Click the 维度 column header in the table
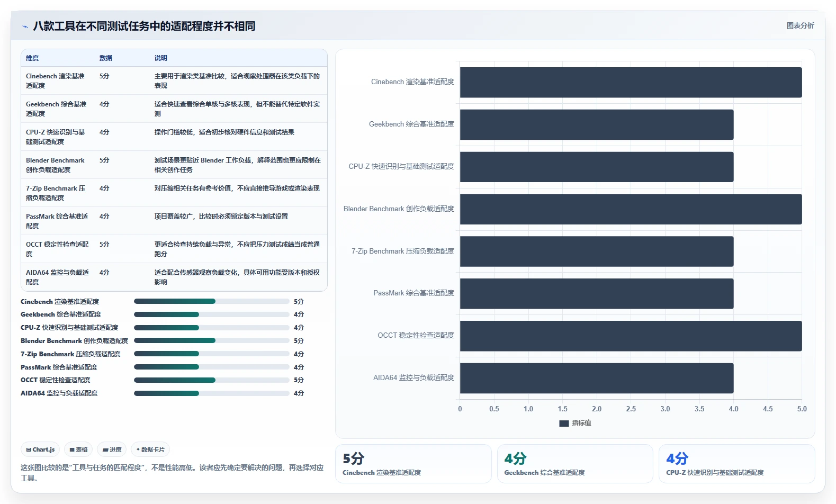 click(32, 58)
